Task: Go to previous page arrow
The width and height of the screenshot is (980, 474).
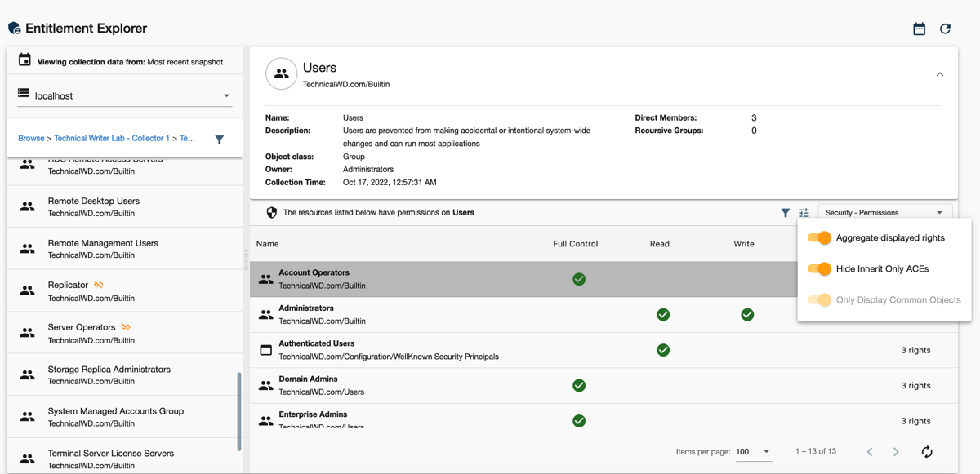Action: tap(870, 452)
